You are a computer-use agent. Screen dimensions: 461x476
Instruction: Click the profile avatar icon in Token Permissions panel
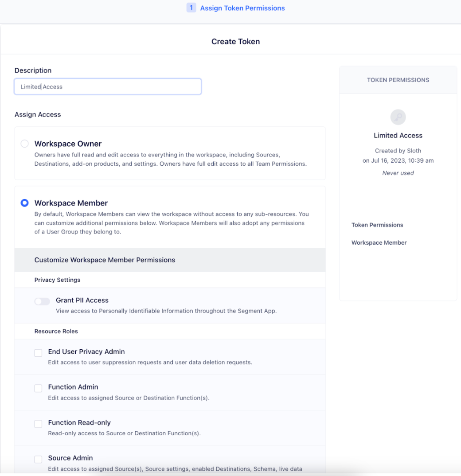(398, 117)
